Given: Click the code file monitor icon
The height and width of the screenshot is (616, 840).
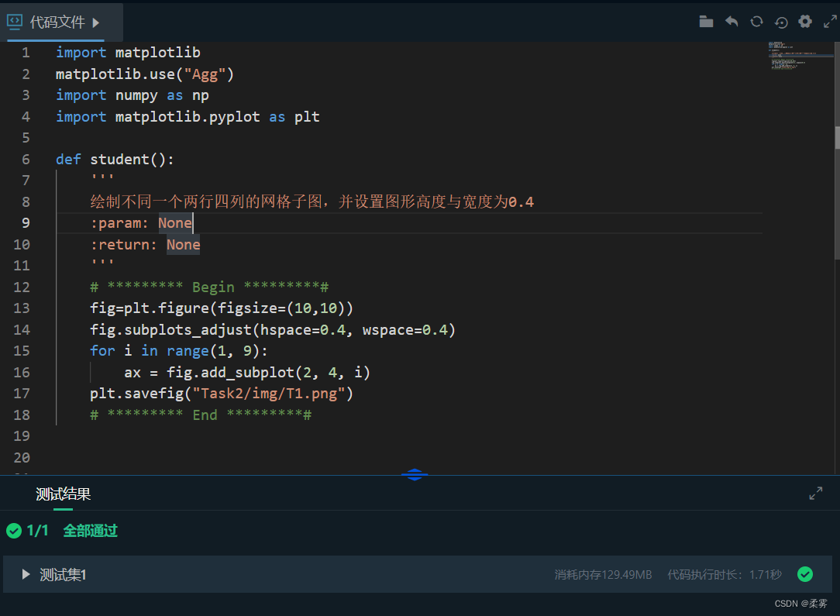Looking at the screenshot, I should [x=15, y=22].
